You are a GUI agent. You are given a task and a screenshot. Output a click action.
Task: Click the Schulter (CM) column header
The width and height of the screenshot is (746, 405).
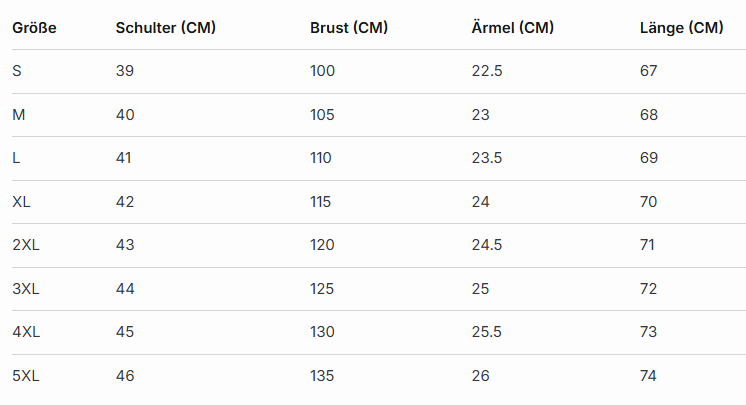(x=165, y=28)
